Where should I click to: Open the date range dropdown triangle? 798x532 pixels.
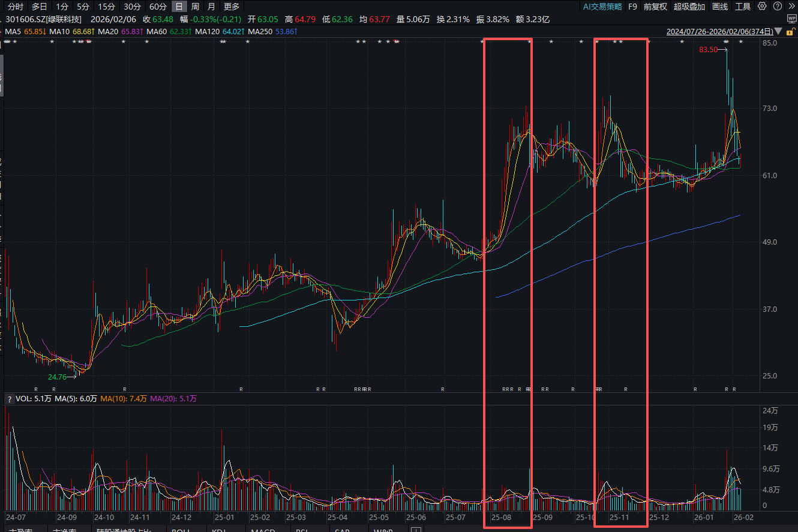[x=778, y=31]
